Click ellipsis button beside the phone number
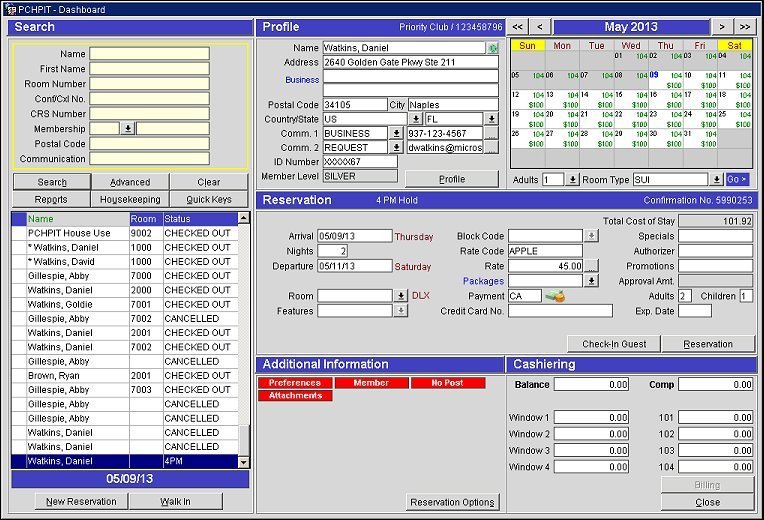The image size is (764, 520). 491,133
